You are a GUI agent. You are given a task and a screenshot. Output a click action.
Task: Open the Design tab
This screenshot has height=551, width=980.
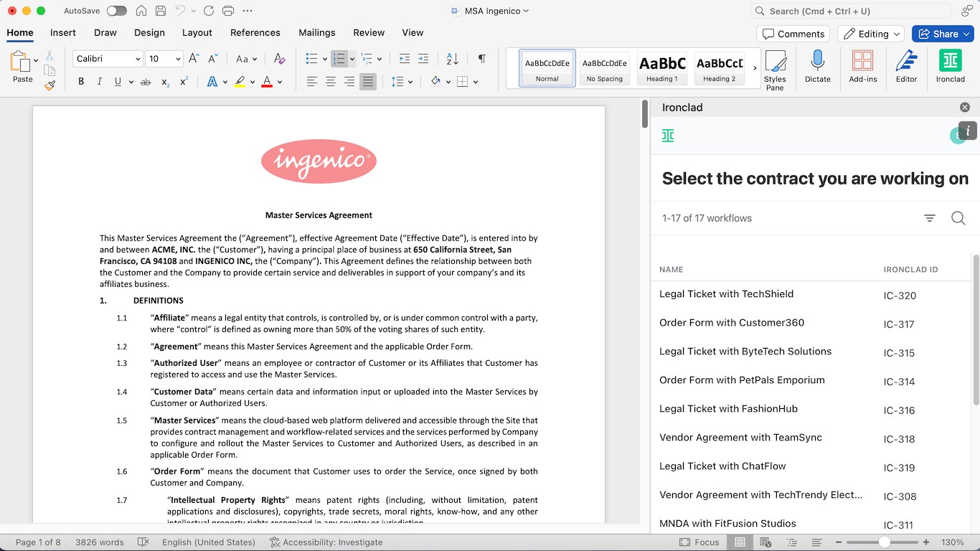[149, 32]
